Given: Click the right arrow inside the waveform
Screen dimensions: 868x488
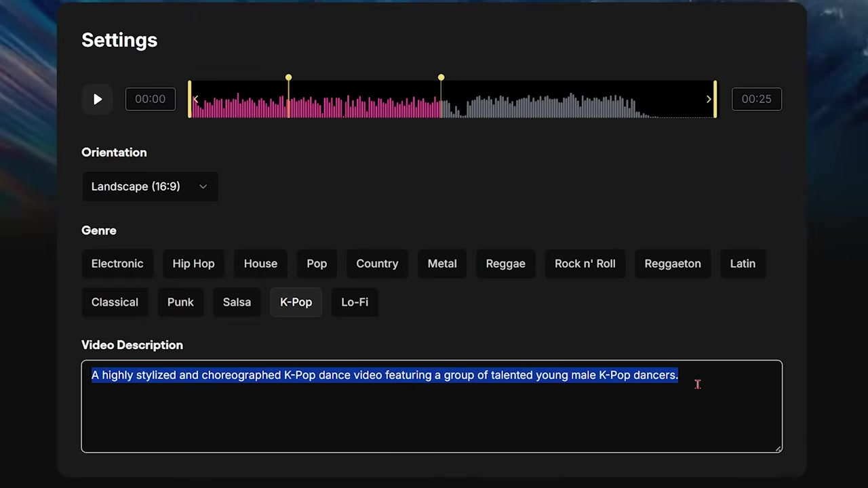Looking at the screenshot, I should (709, 100).
